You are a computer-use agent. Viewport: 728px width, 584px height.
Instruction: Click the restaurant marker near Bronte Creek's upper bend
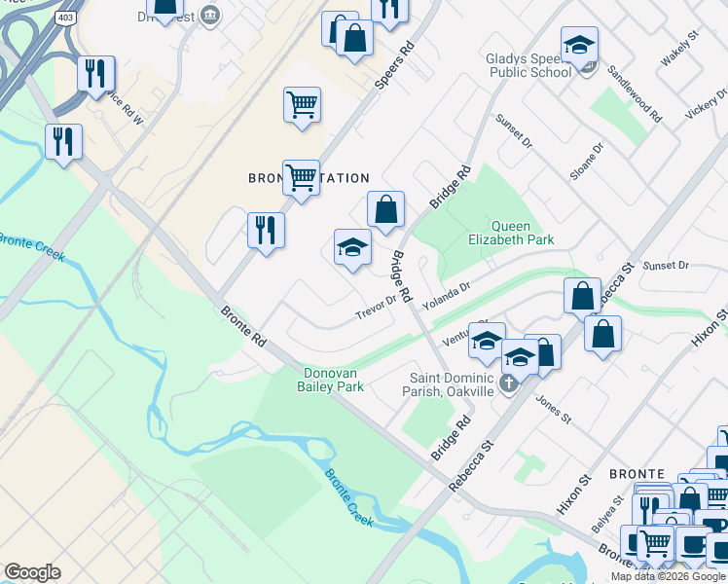click(63, 145)
